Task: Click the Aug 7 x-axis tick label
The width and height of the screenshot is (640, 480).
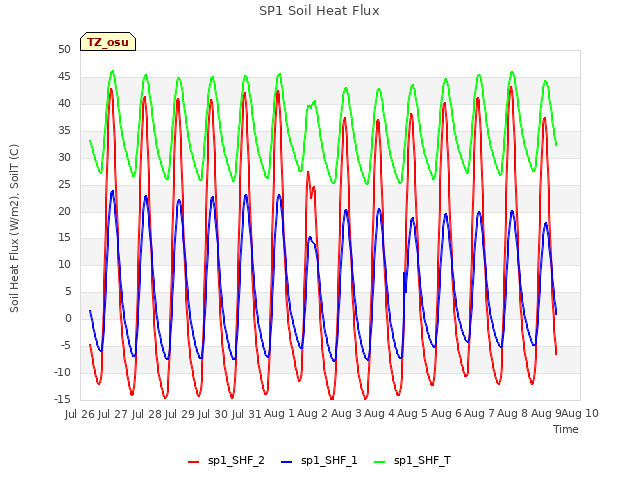Action: pos(480,413)
